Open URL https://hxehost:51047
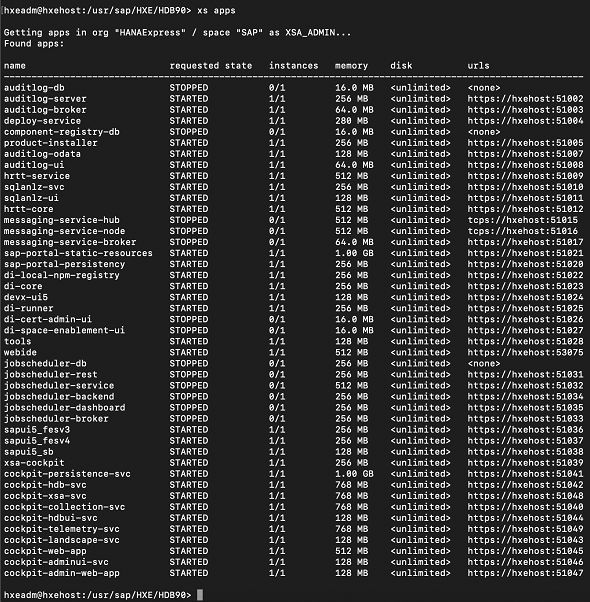590x602 pixels. tap(525, 574)
